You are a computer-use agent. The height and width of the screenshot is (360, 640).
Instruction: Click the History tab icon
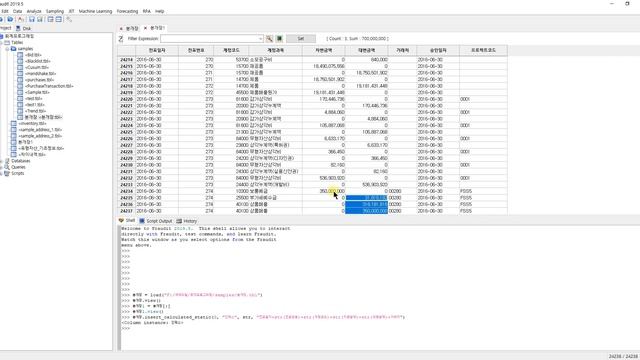point(179,221)
